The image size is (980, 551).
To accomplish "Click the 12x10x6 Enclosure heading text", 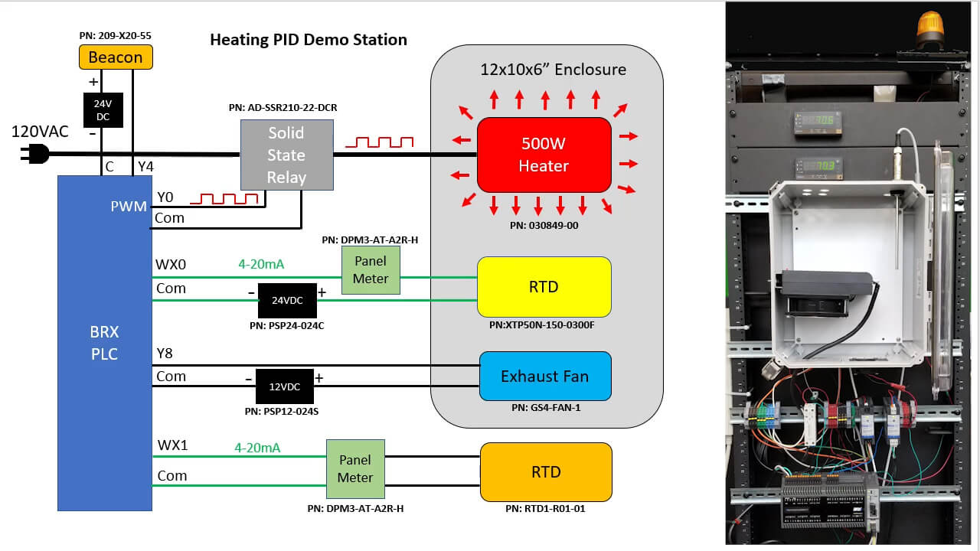I will [x=553, y=70].
